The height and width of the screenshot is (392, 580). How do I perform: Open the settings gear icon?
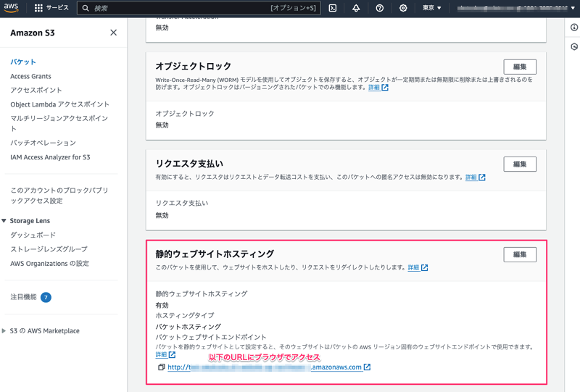403,8
